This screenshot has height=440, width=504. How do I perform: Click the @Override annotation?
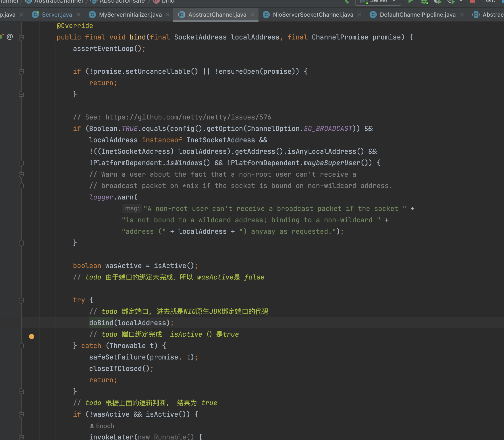click(x=75, y=26)
